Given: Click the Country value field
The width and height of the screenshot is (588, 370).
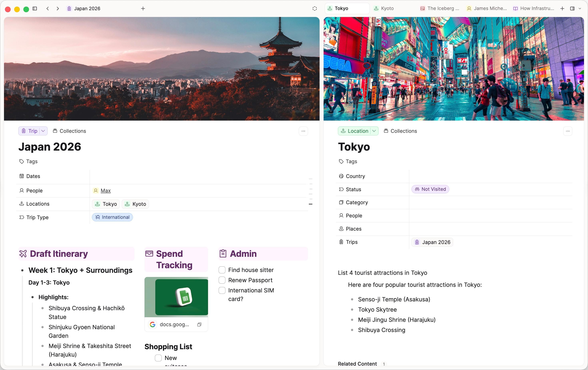Looking at the screenshot, I should (491, 176).
